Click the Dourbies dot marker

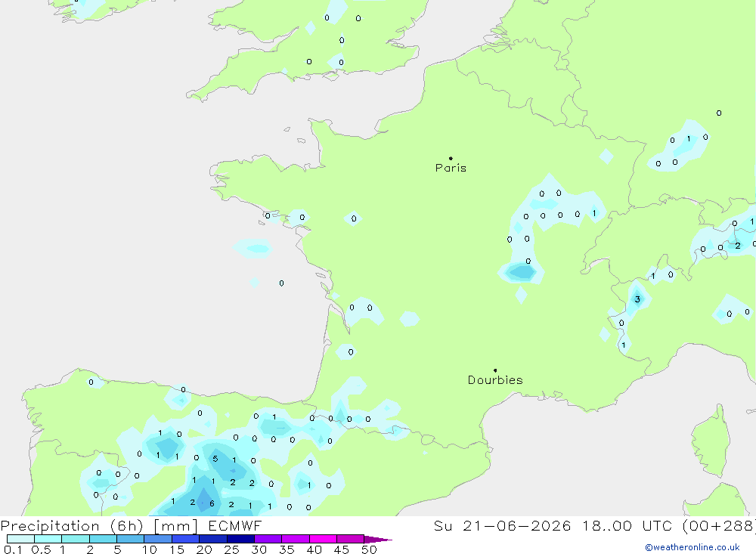tap(495, 370)
